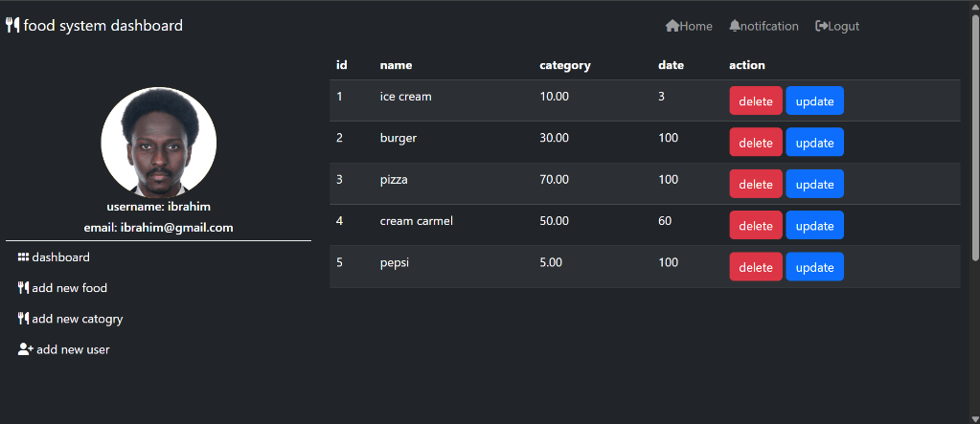Click utensils icon next to add new food
The height and width of the screenshot is (424, 980).
(x=24, y=288)
